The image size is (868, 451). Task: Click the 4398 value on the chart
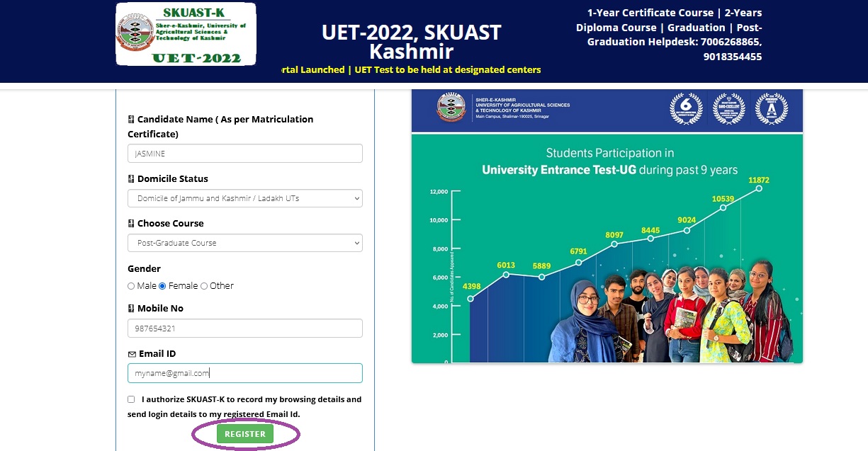[471, 287]
